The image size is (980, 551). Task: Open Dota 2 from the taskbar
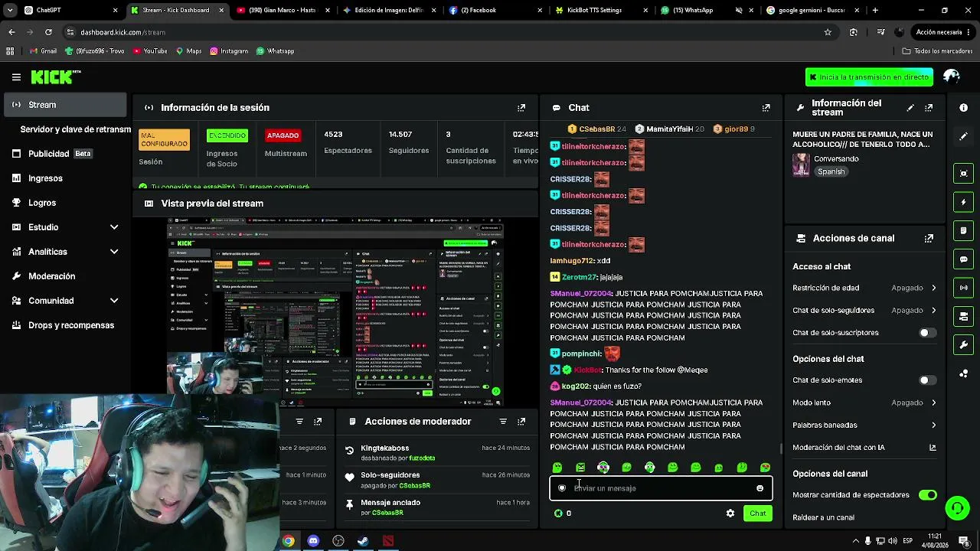pos(388,541)
